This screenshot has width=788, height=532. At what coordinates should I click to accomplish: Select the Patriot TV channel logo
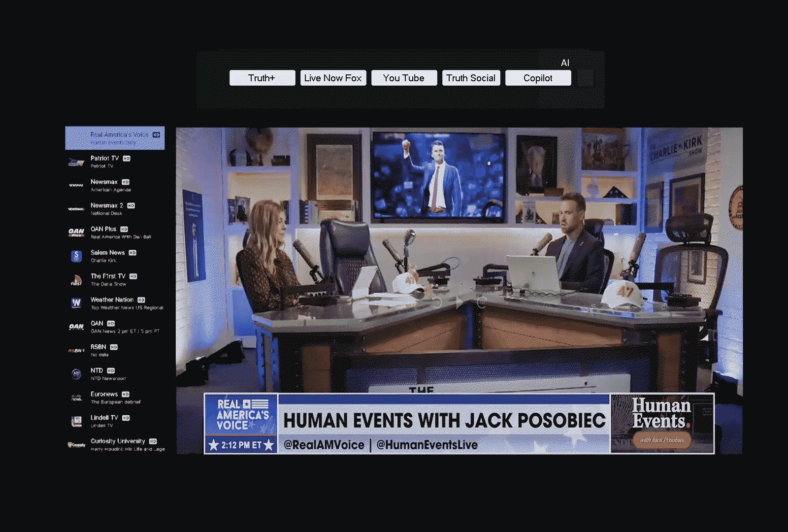[75, 162]
